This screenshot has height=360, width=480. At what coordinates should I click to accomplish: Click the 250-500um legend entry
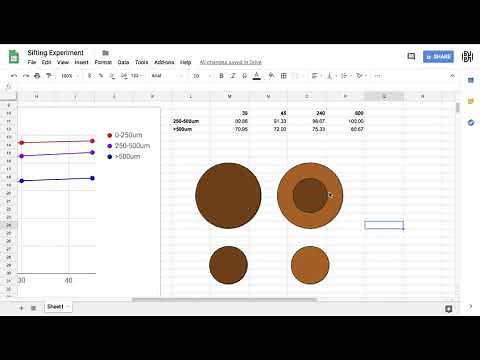[x=129, y=146]
